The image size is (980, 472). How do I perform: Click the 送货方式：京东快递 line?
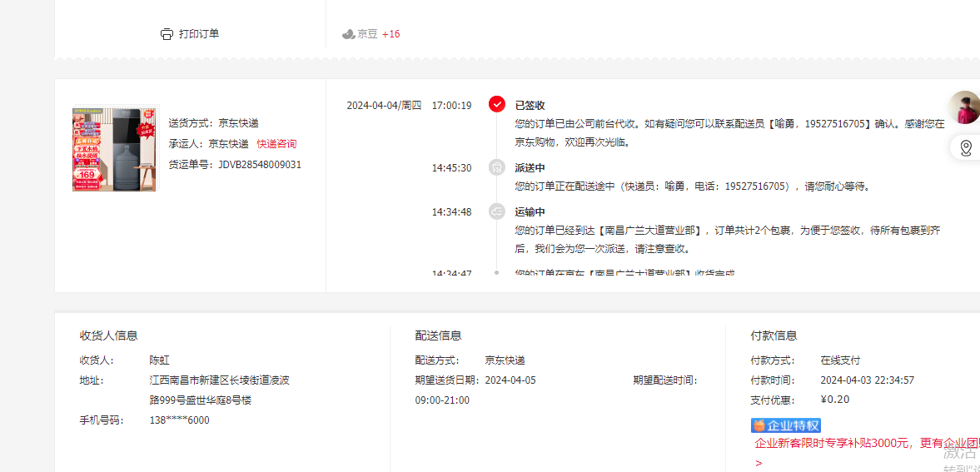(213, 123)
